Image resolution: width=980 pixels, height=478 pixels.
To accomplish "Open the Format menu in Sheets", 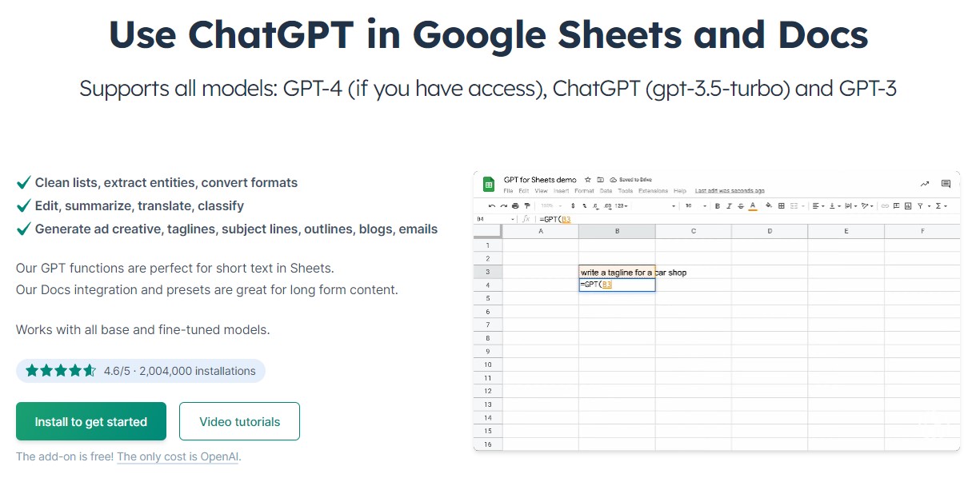I will click(584, 191).
